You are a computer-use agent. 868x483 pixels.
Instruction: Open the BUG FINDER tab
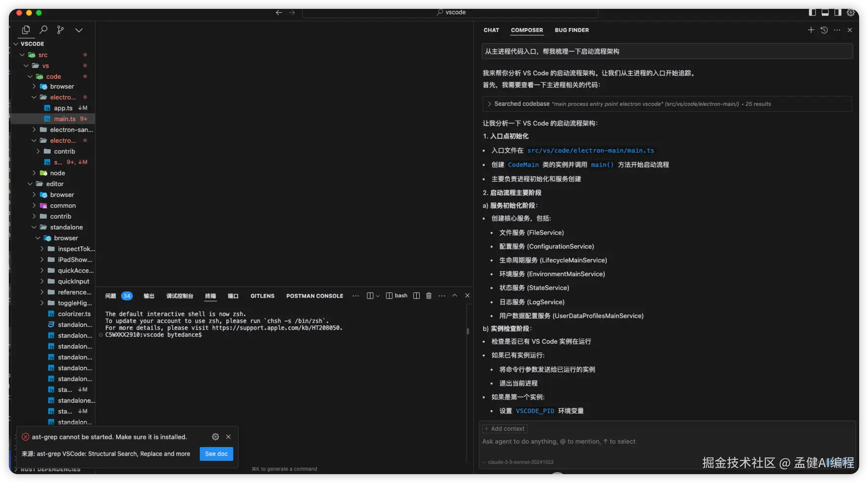[572, 30]
